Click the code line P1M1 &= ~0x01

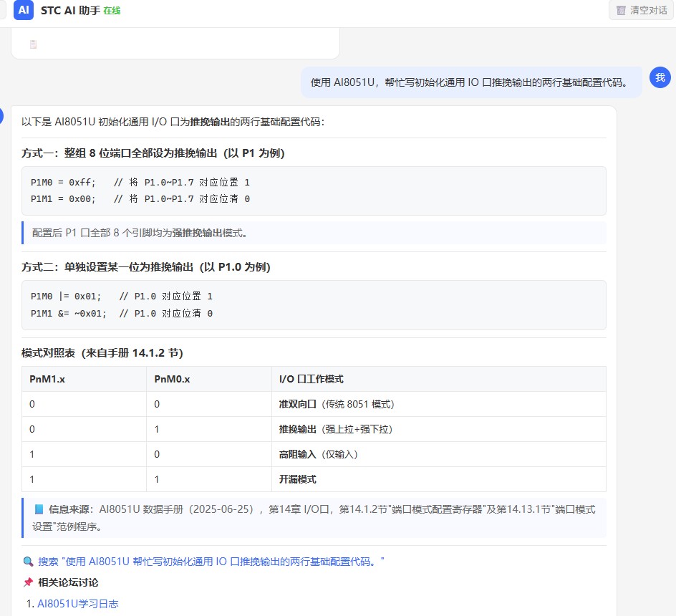click(x=122, y=314)
